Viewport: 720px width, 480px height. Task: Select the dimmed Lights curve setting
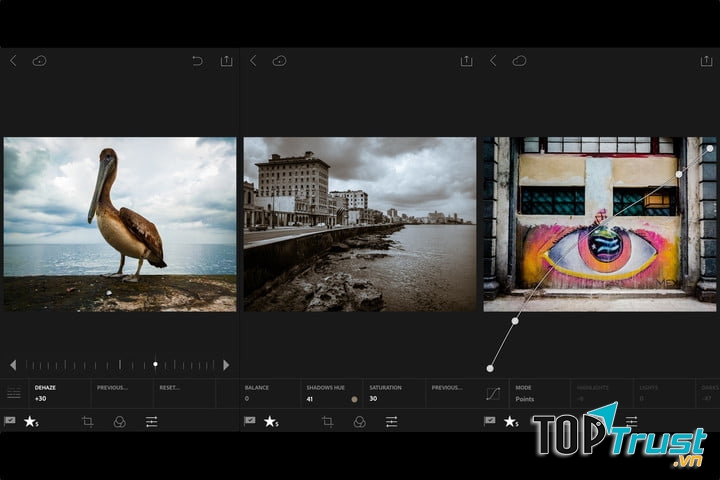(x=664, y=393)
